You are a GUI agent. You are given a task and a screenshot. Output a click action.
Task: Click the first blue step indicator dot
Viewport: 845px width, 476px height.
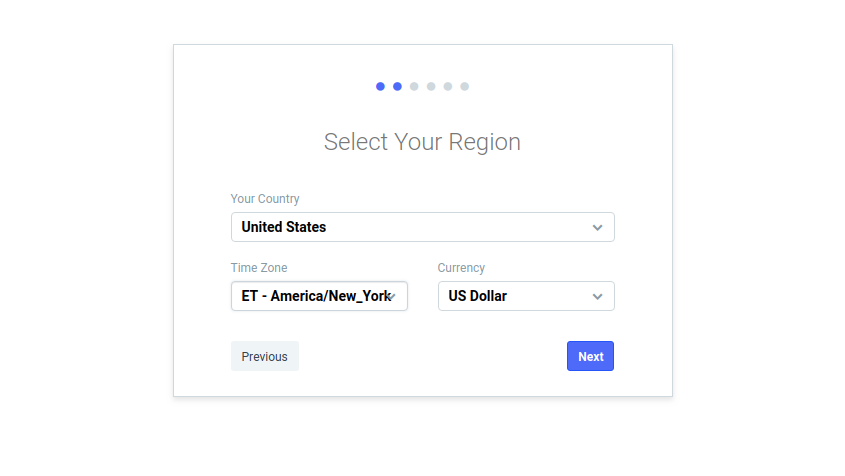point(380,86)
